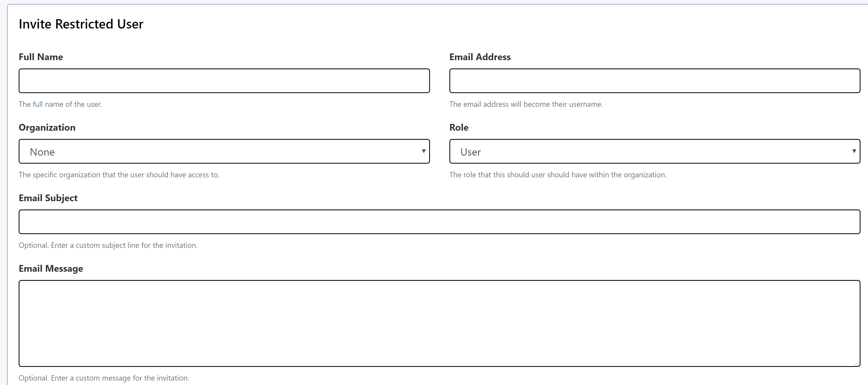Click the custom subject line helper text

[x=108, y=245]
